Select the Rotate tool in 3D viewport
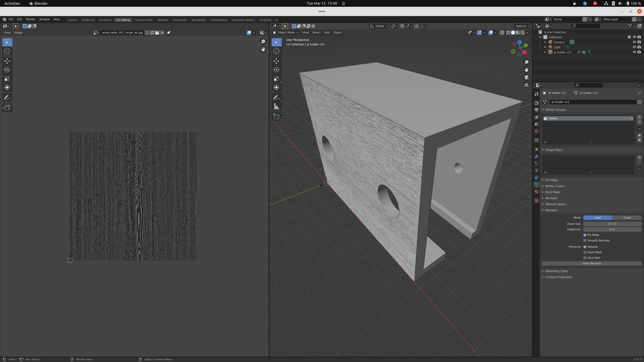644x362 pixels. (276, 70)
